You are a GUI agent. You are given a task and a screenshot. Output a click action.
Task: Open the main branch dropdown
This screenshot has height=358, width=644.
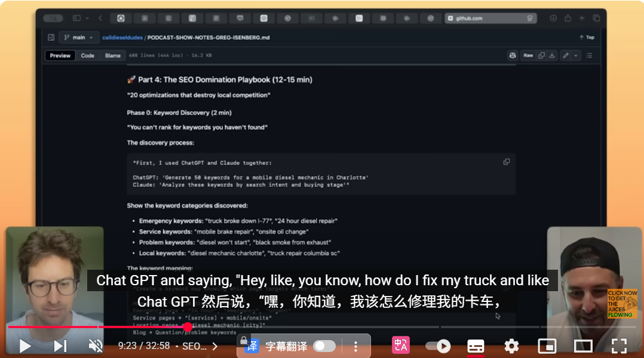click(x=78, y=38)
